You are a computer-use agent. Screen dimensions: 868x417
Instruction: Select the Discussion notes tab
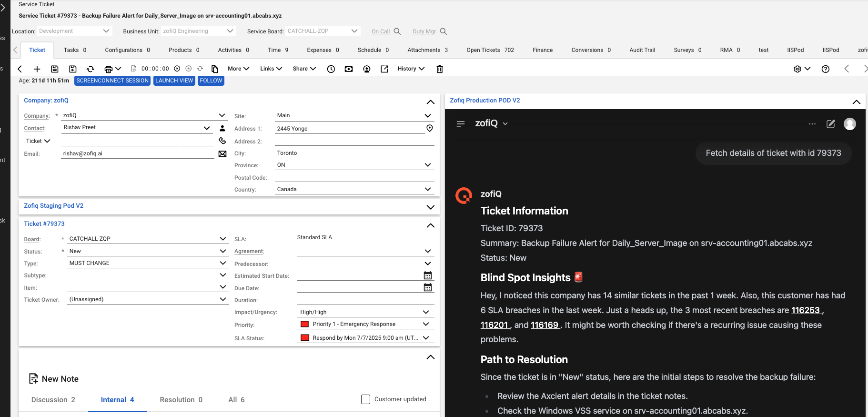coord(53,400)
